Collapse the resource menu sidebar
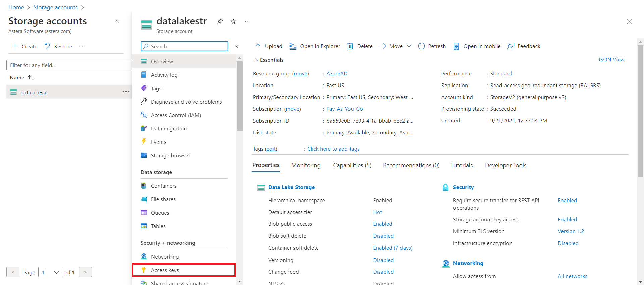 [x=236, y=46]
